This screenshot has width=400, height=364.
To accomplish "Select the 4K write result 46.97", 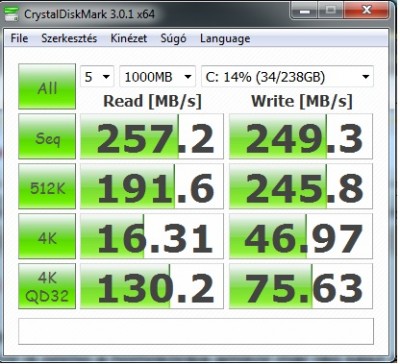I will (x=301, y=236).
